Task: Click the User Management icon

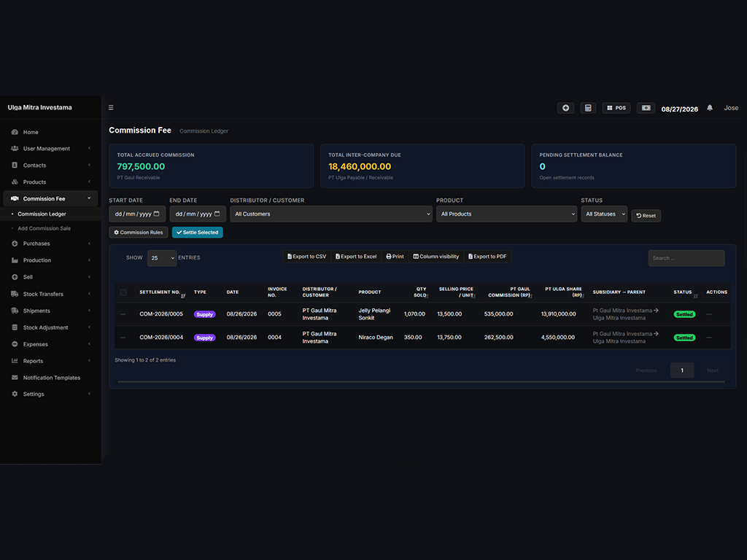Action: click(x=15, y=149)
